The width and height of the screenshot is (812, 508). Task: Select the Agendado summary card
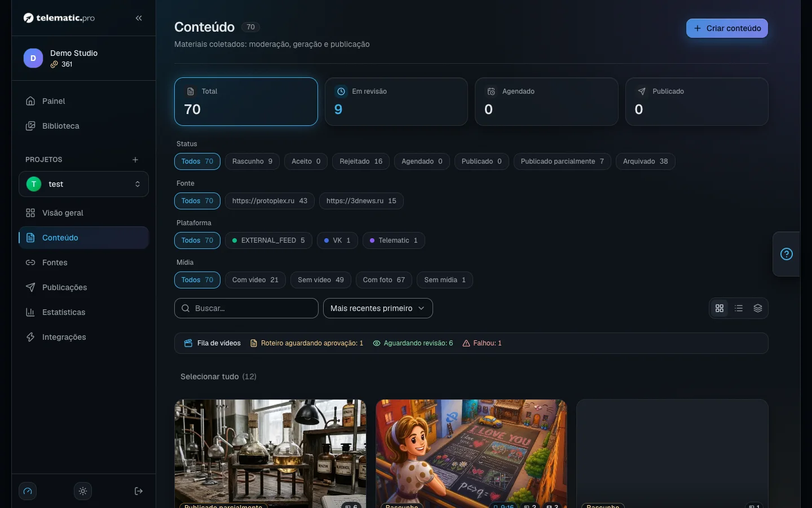click(546, 102)
